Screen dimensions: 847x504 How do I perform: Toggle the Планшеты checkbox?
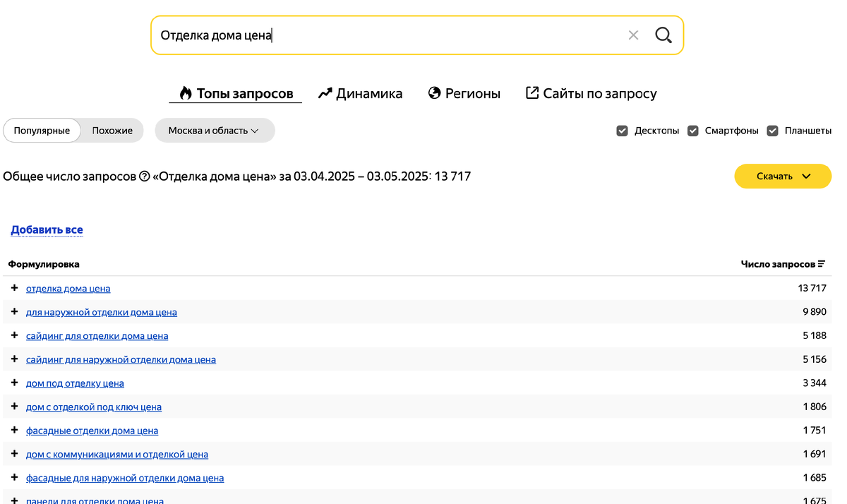773,131
